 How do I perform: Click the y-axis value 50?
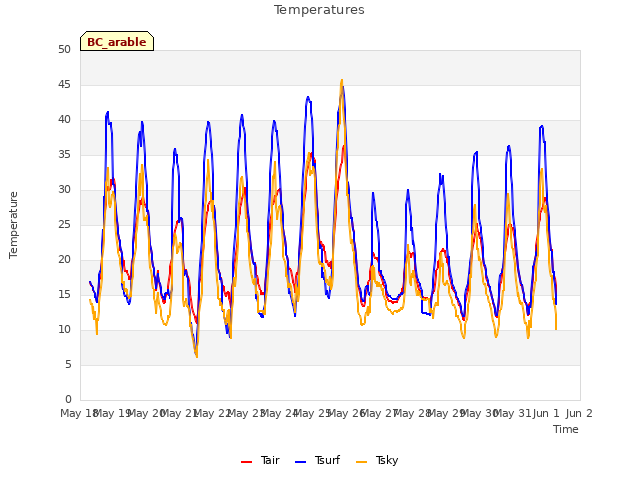pos(64,49)
